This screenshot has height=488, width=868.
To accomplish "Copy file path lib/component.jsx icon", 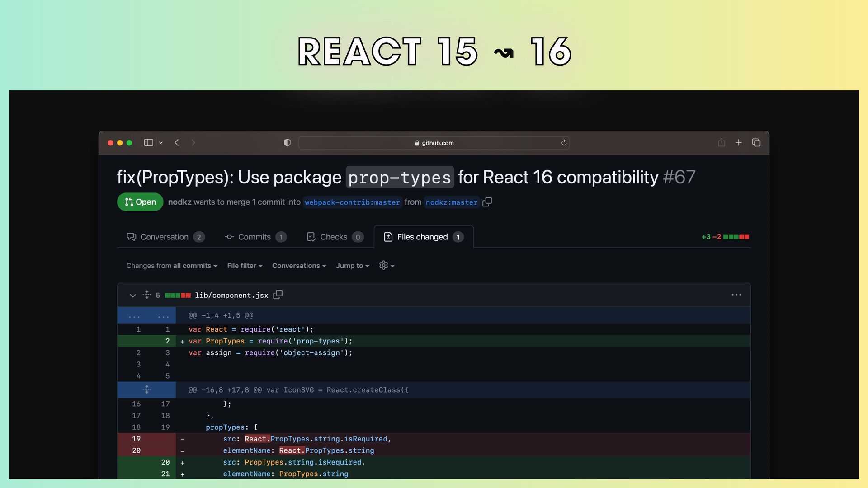I will click(278, 295).
